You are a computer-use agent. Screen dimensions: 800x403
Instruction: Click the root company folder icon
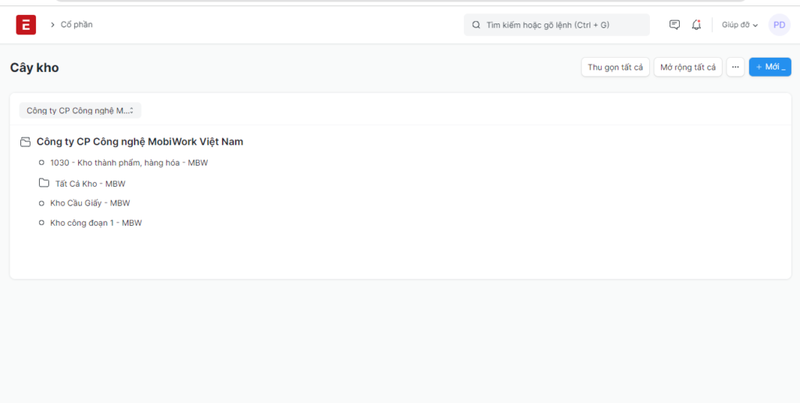pyautogui.click(x=26, y=142)
